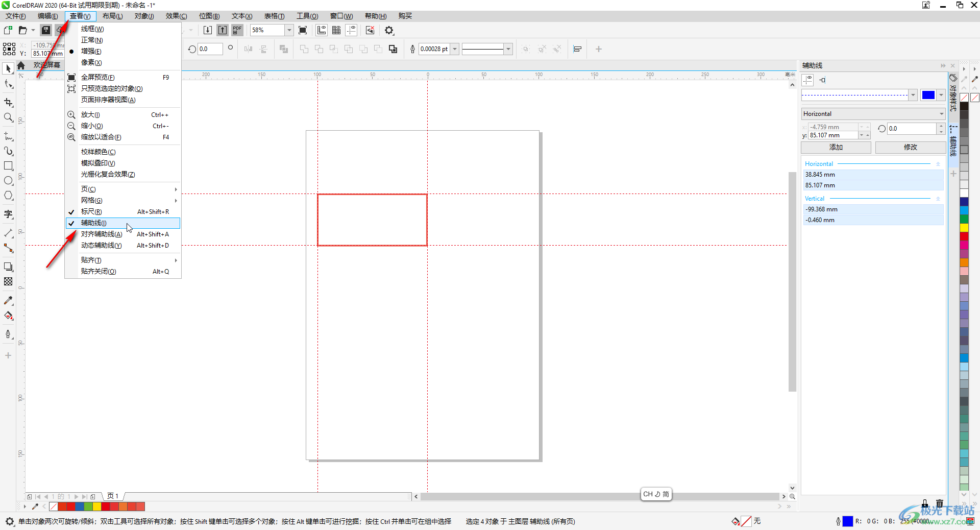Click the Save disk icon
The width and height of the screenshot is (980, 530).
pos(46,30)
